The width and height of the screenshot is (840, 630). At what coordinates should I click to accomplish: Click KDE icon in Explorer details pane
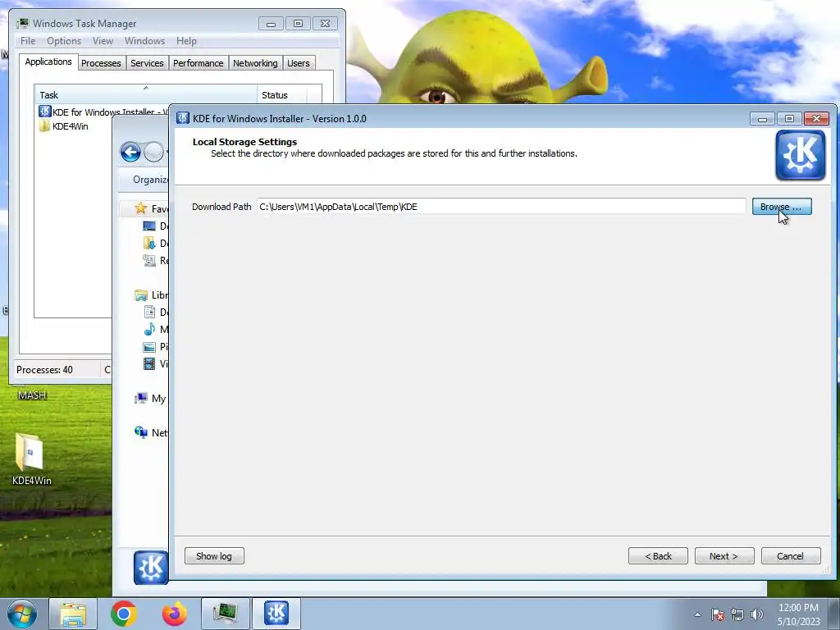[x=151, y=568]
